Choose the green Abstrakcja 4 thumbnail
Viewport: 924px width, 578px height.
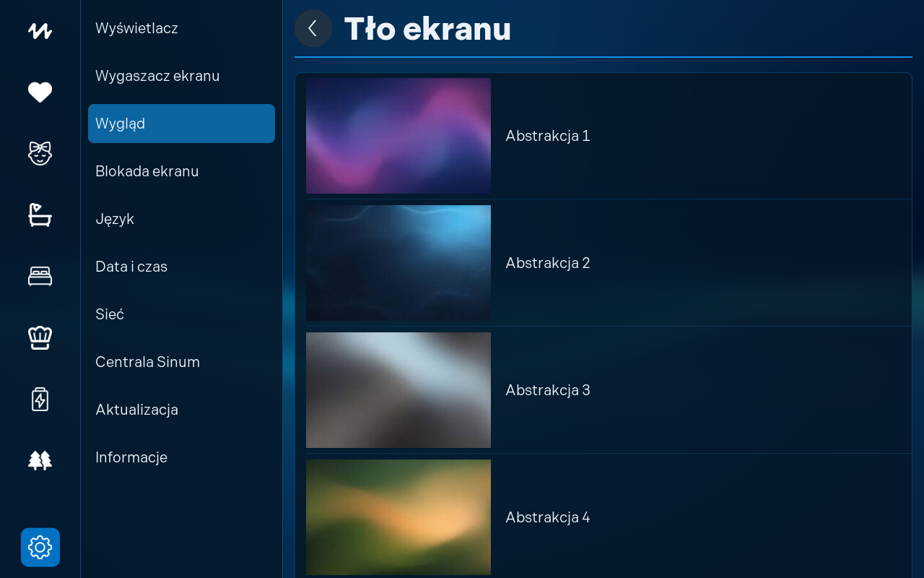(398, 517)
